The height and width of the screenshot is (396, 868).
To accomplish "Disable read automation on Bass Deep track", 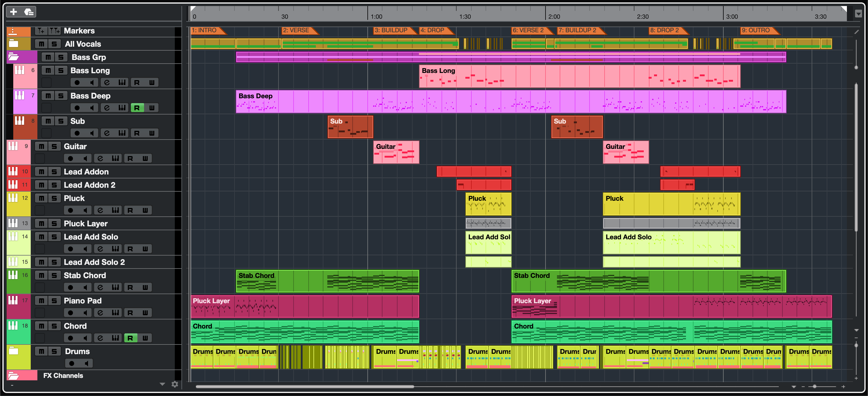I will coord(137,108).
